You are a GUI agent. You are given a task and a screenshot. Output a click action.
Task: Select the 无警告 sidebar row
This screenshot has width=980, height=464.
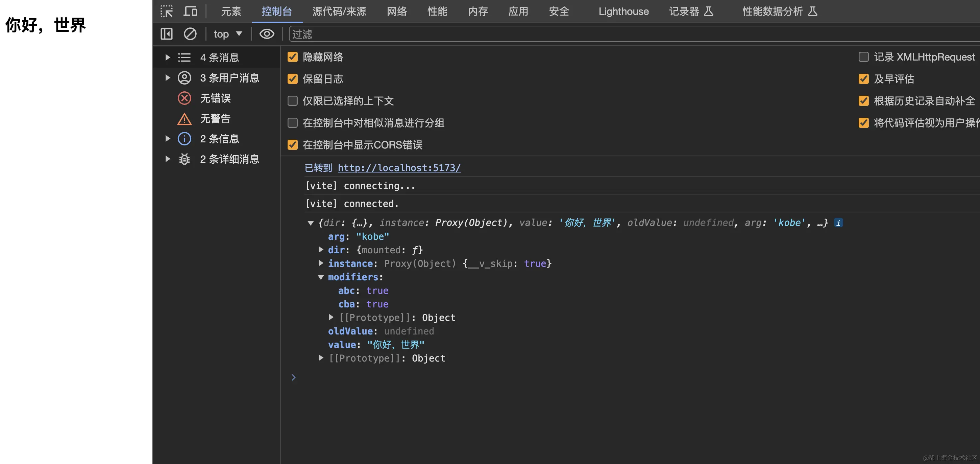216,119
